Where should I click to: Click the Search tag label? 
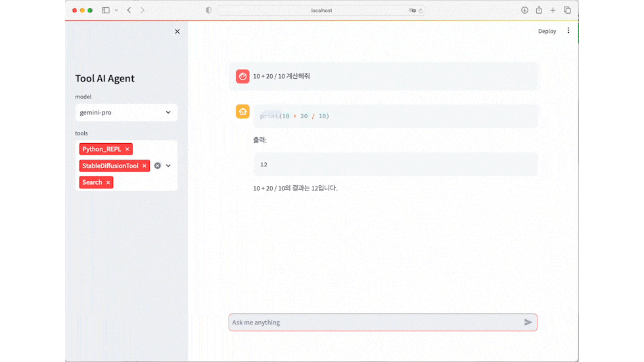click(92, 182)
